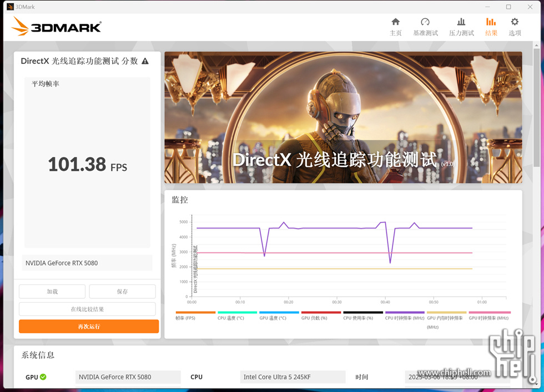The width and height of the screenshot is (544, 392).
Task: Click the purple CPU clock line in the chart
Action: pyautogui.click(x=333, y=228)
